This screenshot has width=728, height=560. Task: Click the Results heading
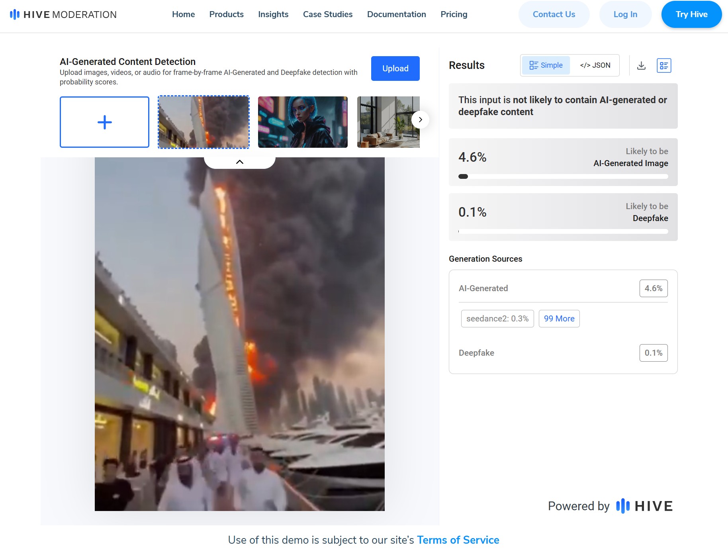(x=467, y=65)
